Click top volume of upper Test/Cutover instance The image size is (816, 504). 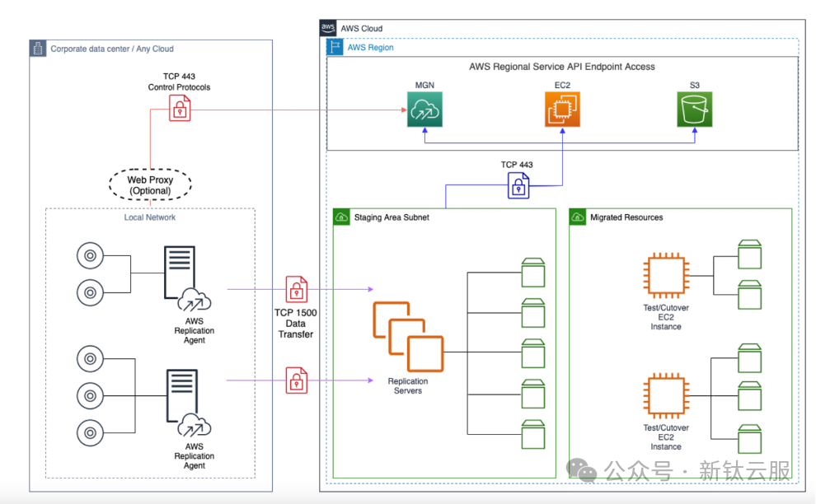click(x=749, y=254)
